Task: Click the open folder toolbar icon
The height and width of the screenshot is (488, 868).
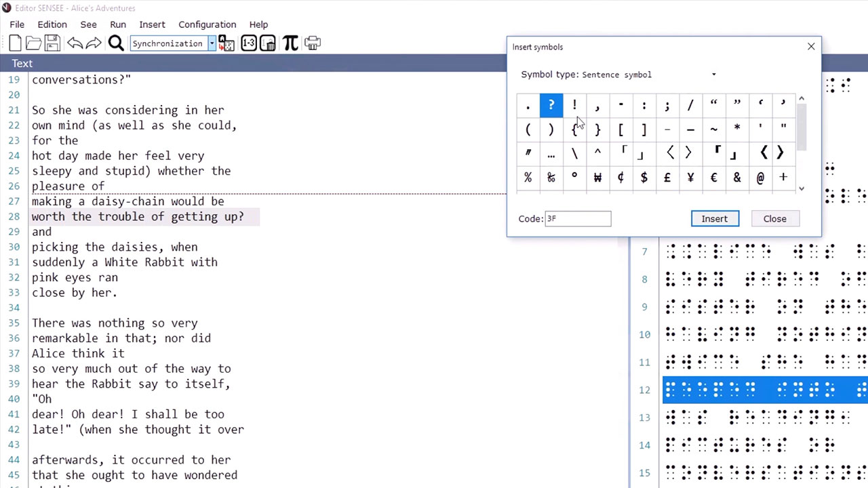Action: [x=33, y=43]
